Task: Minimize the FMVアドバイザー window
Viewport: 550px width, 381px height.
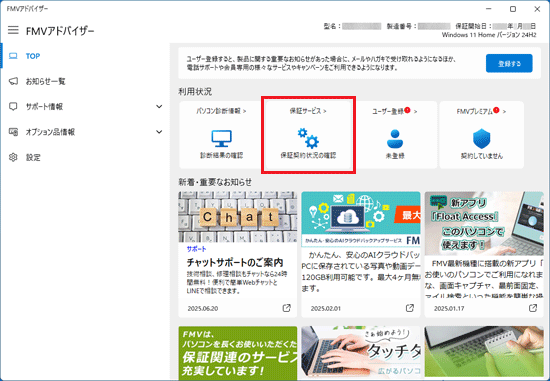Action: coord(489,9)
